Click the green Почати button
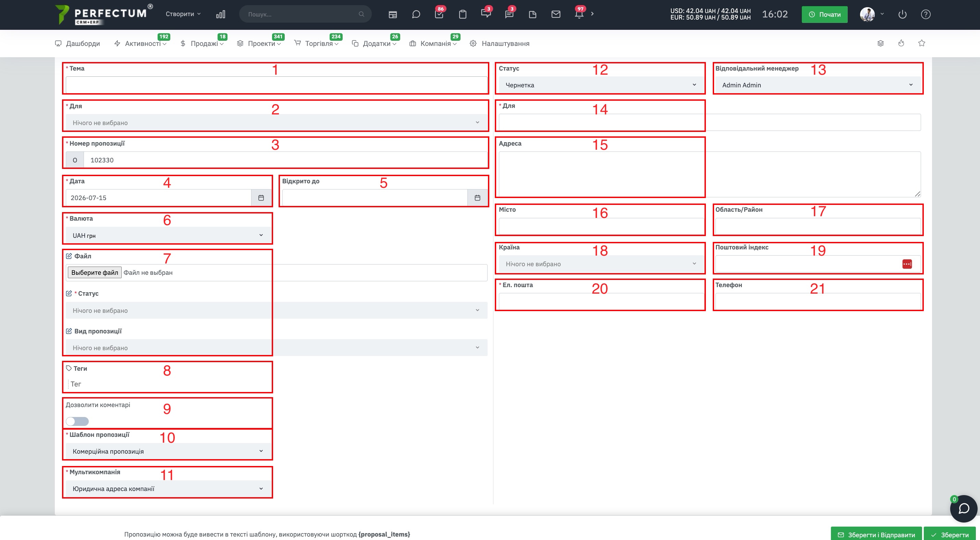The width and height of the screenshot is (980, 540). 824,14
